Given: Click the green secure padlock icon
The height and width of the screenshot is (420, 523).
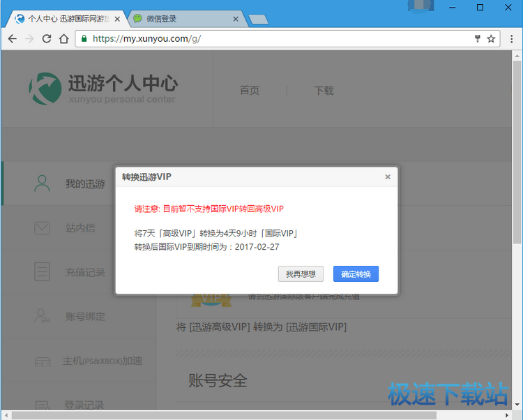Looking at the screenshot, I should click(x=84, y=38).
